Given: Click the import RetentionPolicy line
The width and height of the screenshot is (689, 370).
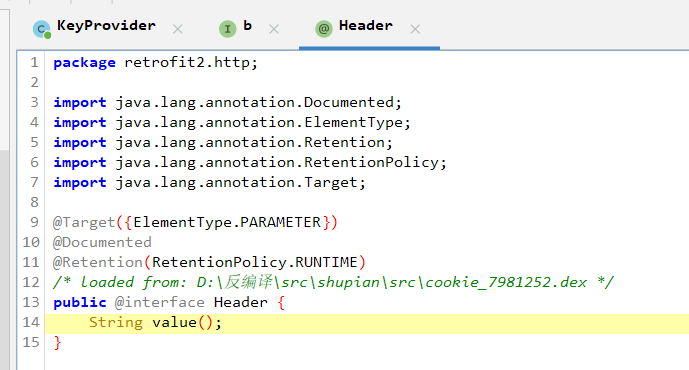Looking at the screenshot, I should 250,163.
